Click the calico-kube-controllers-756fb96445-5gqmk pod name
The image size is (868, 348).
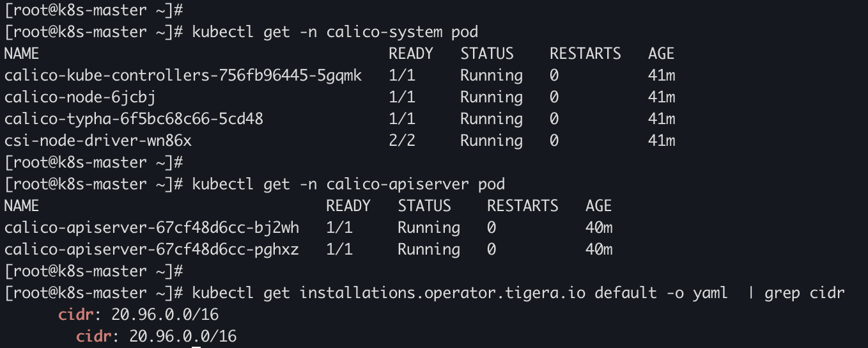click(x=183, y=76)
